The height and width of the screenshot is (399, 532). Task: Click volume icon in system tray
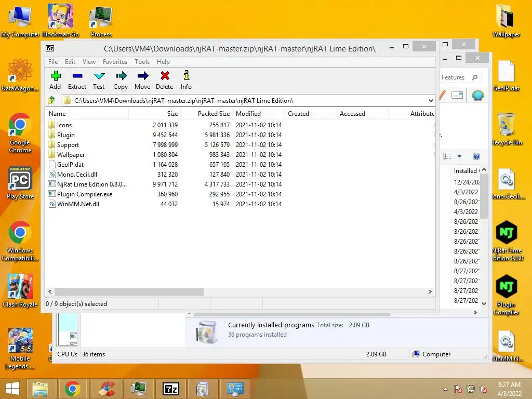pyautogui.click(x=483, y=389)
